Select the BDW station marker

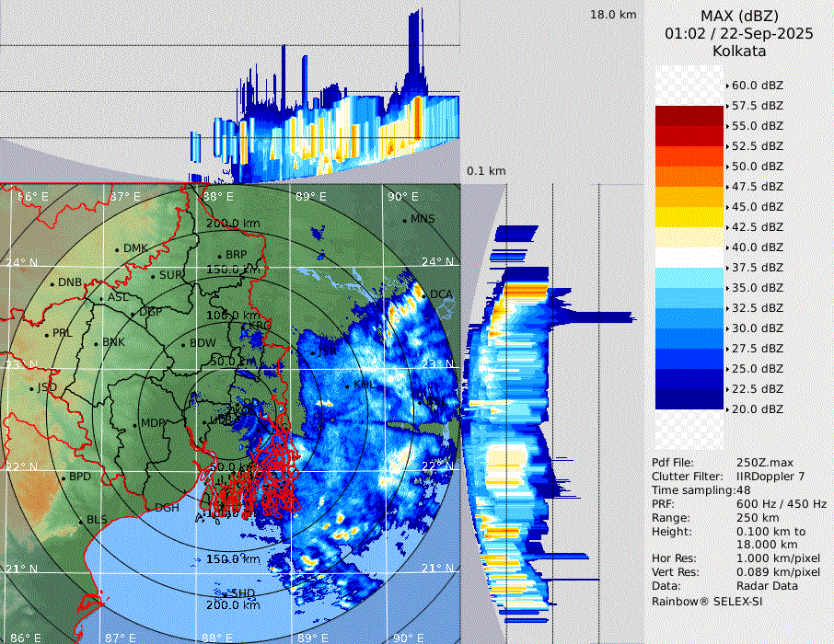[x=184, y=344]
